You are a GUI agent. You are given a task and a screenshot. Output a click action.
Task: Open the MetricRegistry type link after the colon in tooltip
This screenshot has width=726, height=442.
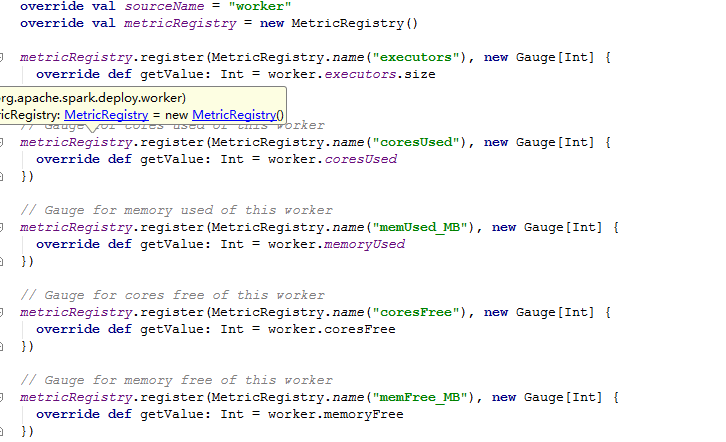[106, 115]
